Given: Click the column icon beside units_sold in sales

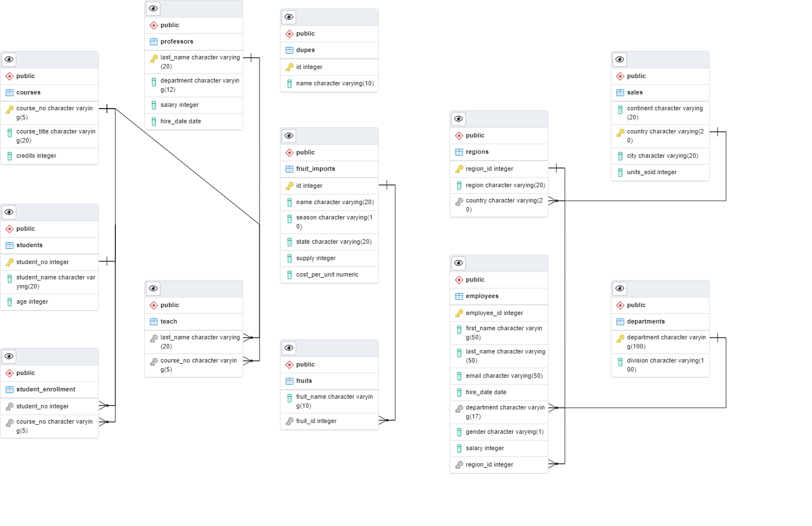Looking at the screenshot, I should (x=620, y=172).
